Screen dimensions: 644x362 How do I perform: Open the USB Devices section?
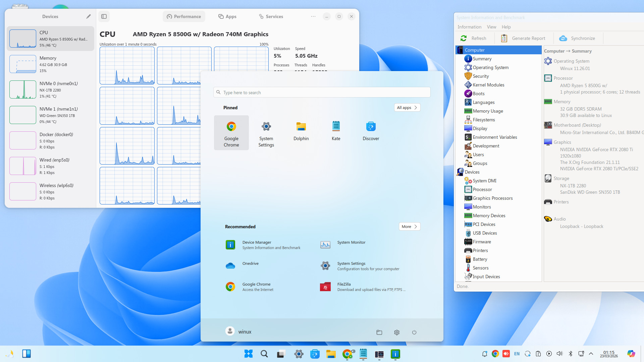click(484, 233)
